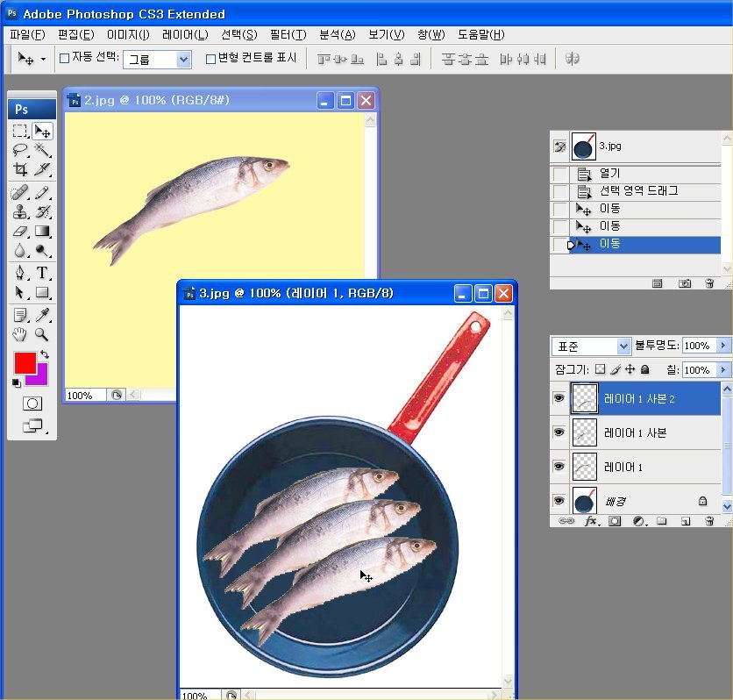Choose the Eraser tool

(x=20, y=232)
